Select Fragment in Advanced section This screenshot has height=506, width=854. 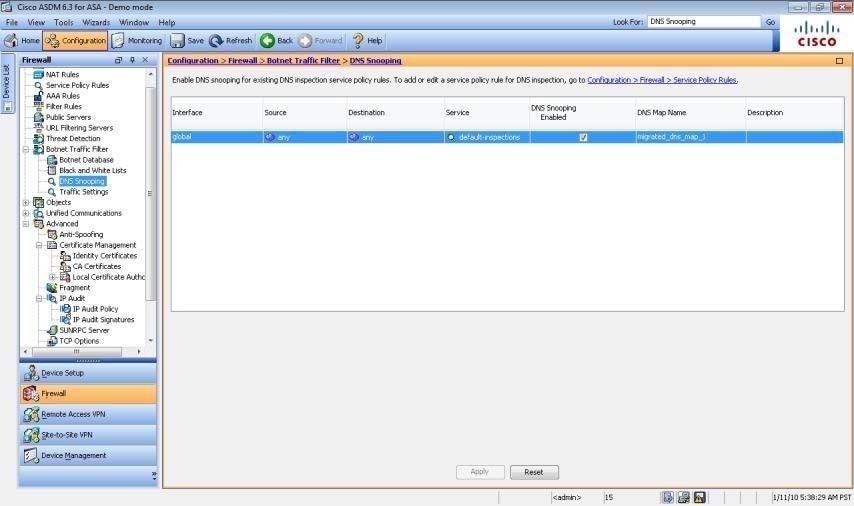pyautogui.click(x=75, y=288)
